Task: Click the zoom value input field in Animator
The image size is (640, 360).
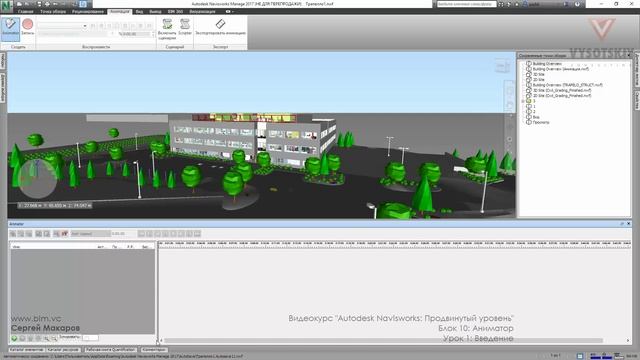Action: click(x=90, y=338)
